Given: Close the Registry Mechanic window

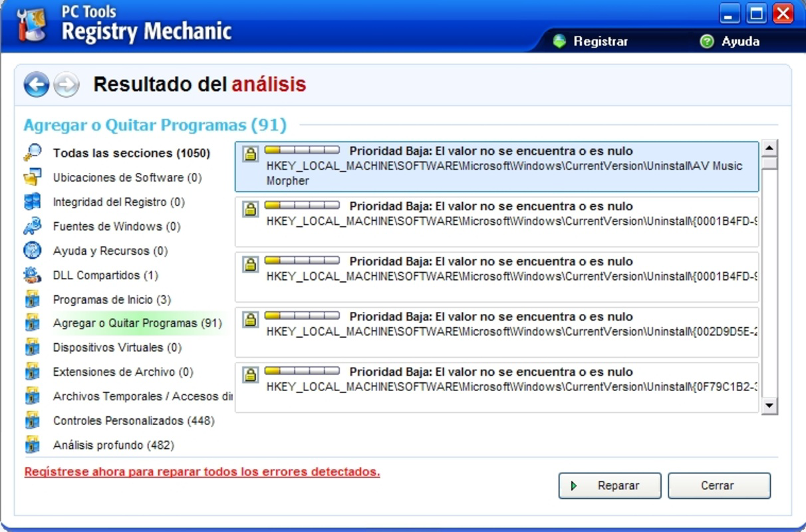Looking at the screenshot, I should click(x=783, y=13).
